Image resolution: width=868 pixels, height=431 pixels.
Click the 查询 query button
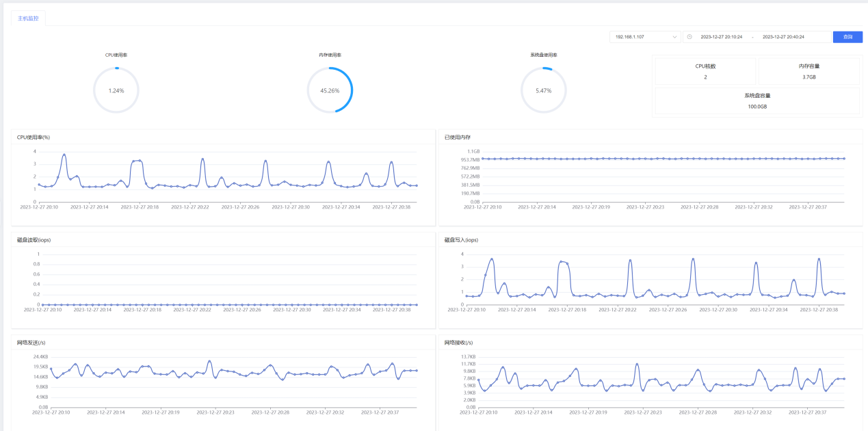click(x=847, y=37)
